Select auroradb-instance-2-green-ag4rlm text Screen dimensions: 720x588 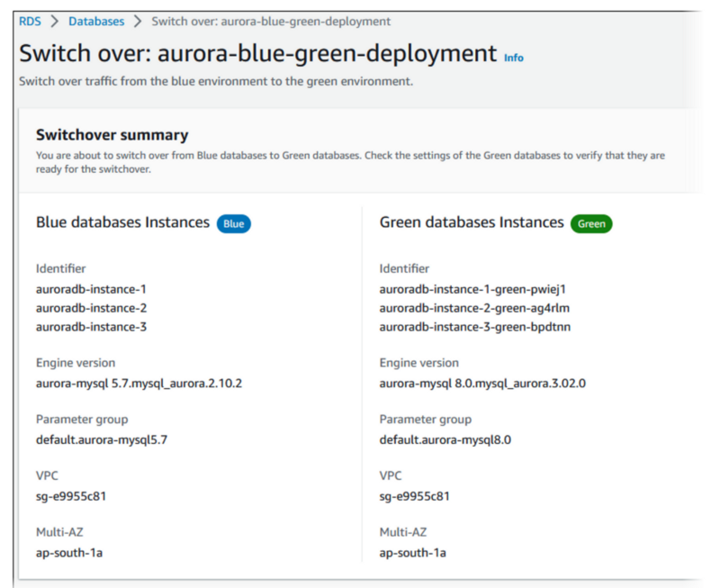click(x=474, y=308)
